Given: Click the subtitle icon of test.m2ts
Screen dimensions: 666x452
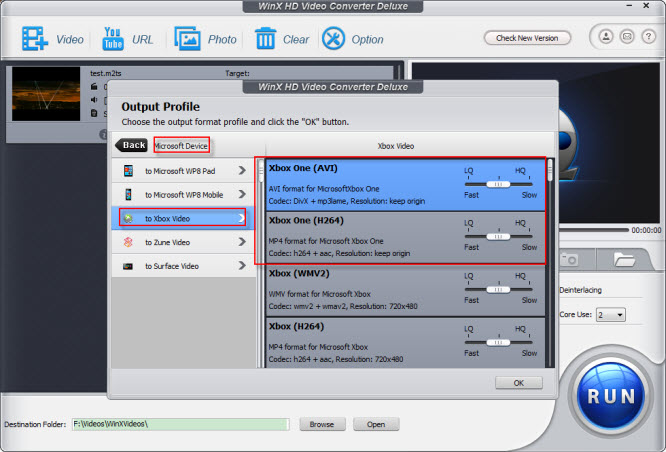Looking at the screenshot, I should pos(94,113).
